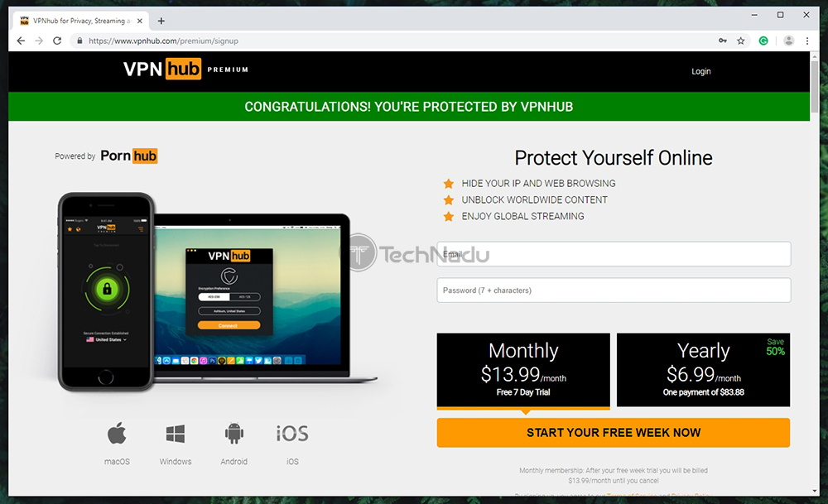Click the browser back arrow
828x504 pixels.
(x=21, y=41)
